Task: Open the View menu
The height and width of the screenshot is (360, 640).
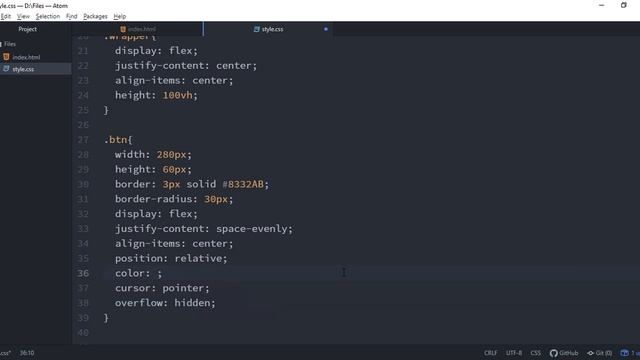Action: click(23, 16)
